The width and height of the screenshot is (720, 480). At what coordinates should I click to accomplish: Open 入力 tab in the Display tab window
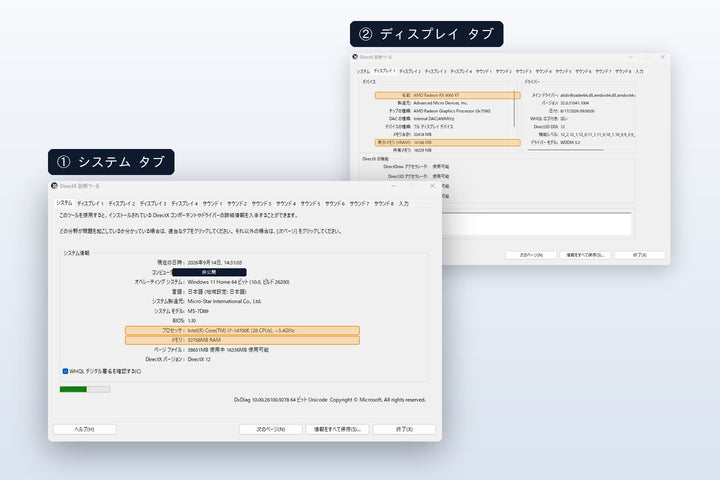point(639,72)
